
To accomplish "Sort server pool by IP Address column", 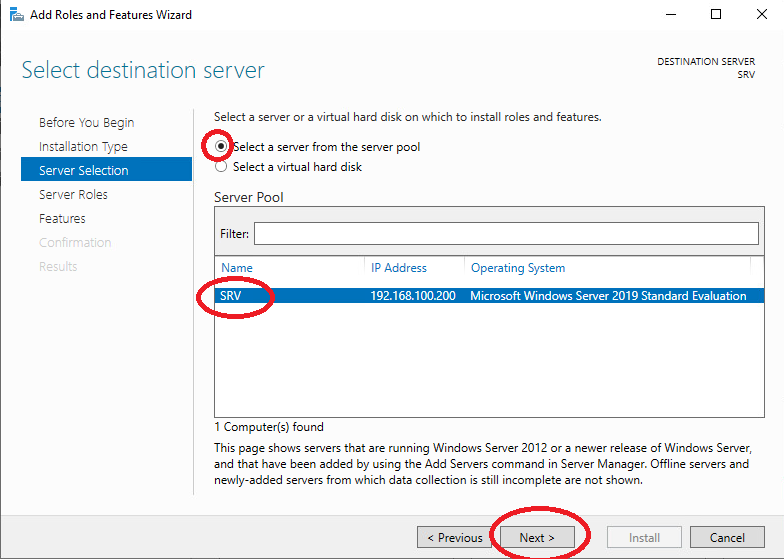I will tap(414, 268).
